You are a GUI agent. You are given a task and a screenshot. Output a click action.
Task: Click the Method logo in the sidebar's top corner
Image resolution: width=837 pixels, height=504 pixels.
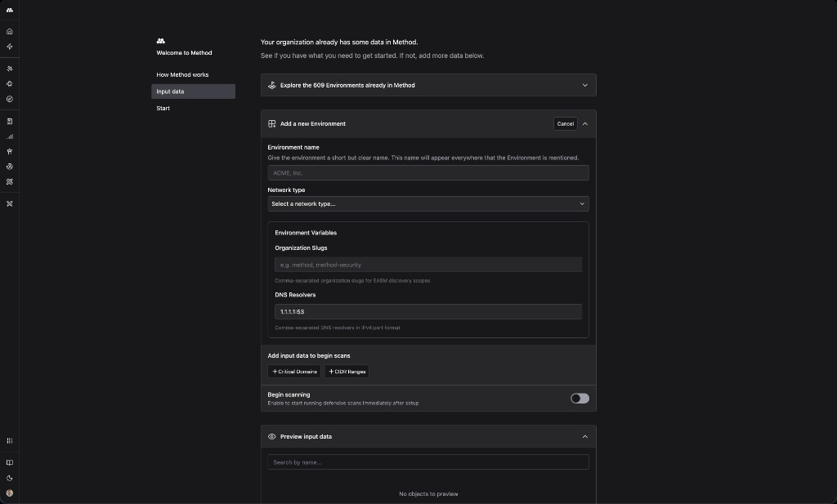[x=10, y=10]
